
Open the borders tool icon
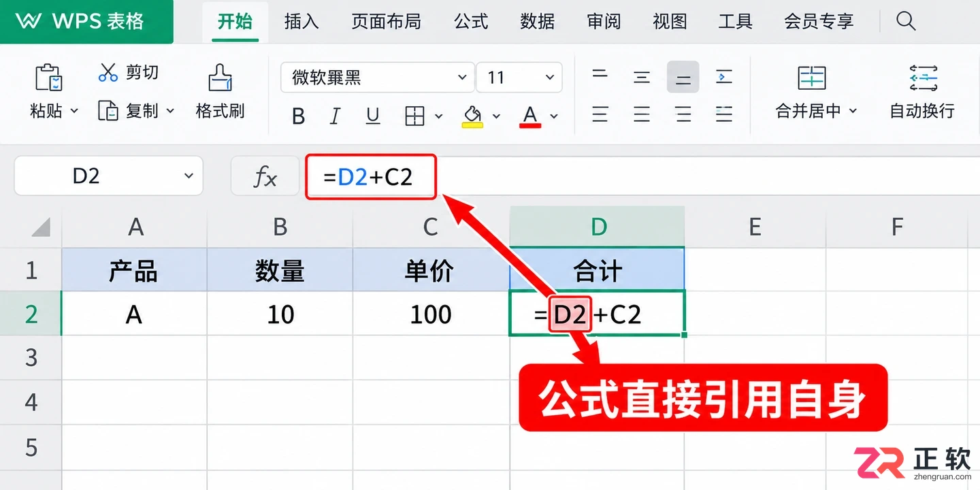coord(414,116)
